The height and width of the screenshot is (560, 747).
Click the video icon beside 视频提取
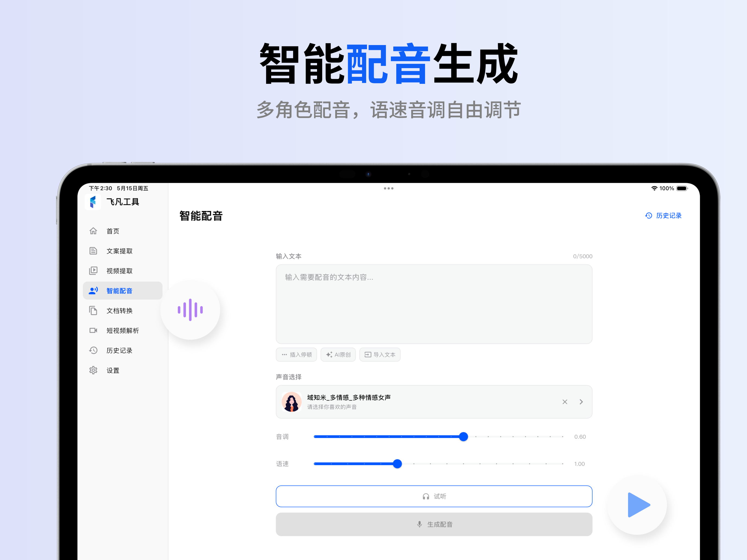[93, 271]
